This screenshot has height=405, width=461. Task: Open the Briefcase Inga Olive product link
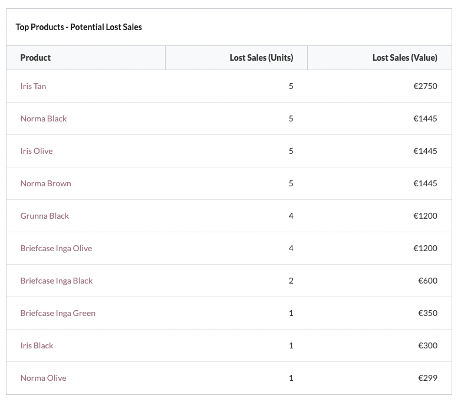coord(56,248)
